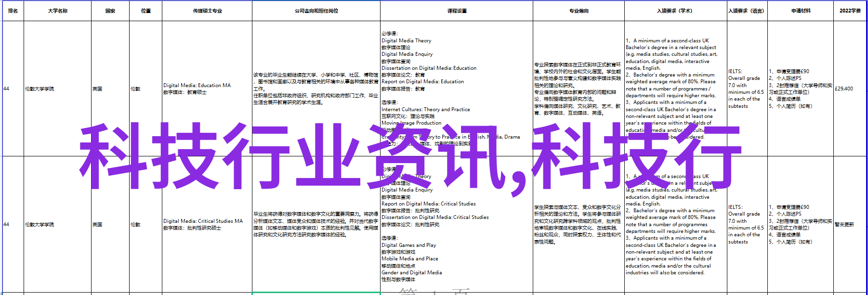Select 伦敦大学学院 in the Education MA row

pyautogui.click(x=58, y=89)
